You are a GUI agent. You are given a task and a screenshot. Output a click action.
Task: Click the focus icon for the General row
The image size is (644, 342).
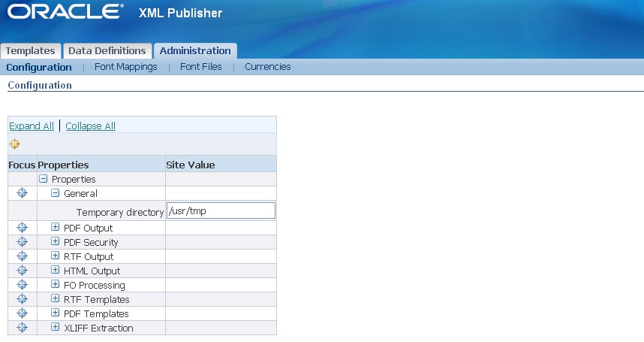pyautogui.click(x=23, y=192)
